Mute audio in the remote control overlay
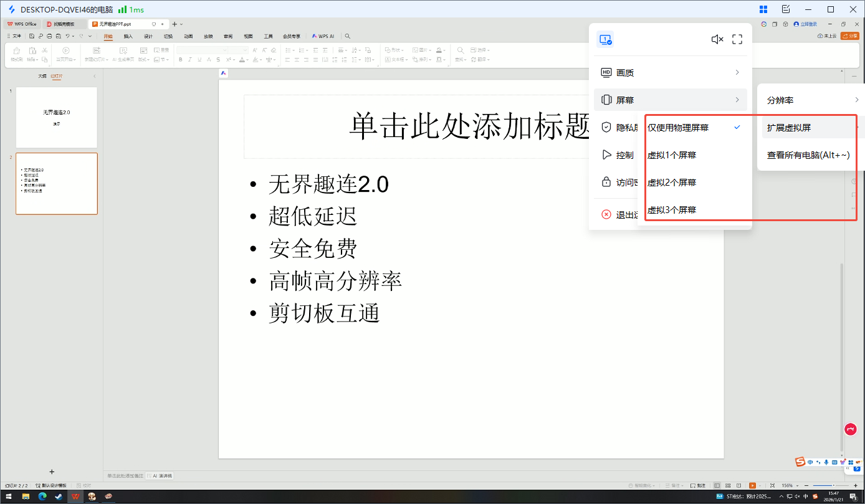Viewport: 865px width, 504px height. (717, 39)
